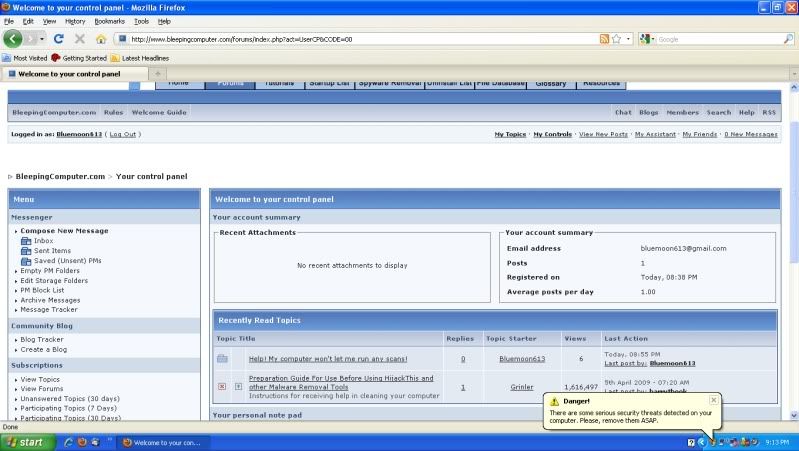The image size is (799, 451).
Task: Click the Search nav link
Action: pos(718,112)
